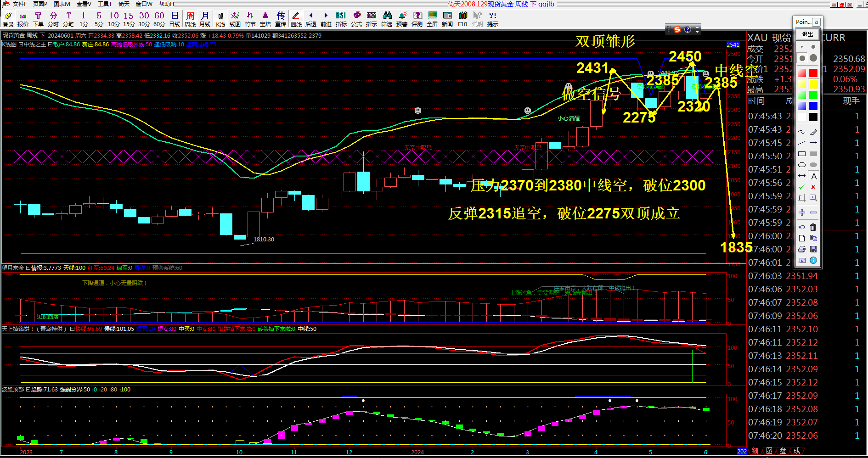The image size is (868, 458).
Task: Open the 筛选 binoculars filter icon
Action: (x=387, y=19)
